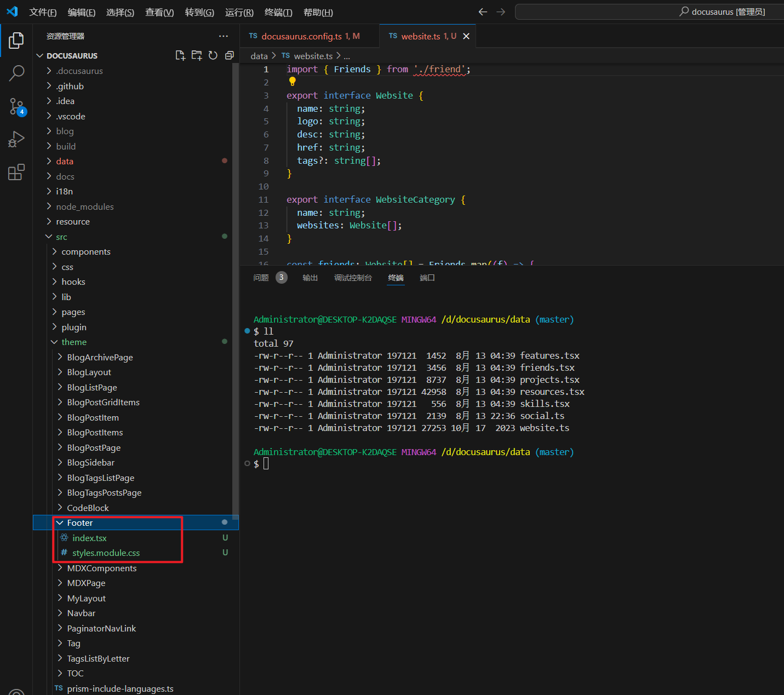Create a new file in Explorer
Image resolution: width=784 pixels, height=695 pixels.
click(x=180, y=55)
